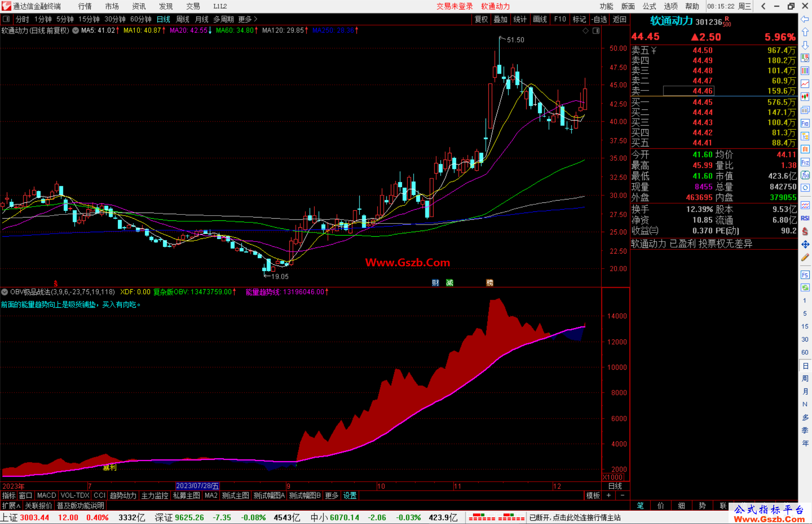Select the VOL-TDX indicator tab
Screen dimensions: 812x524
pos(75,495)
